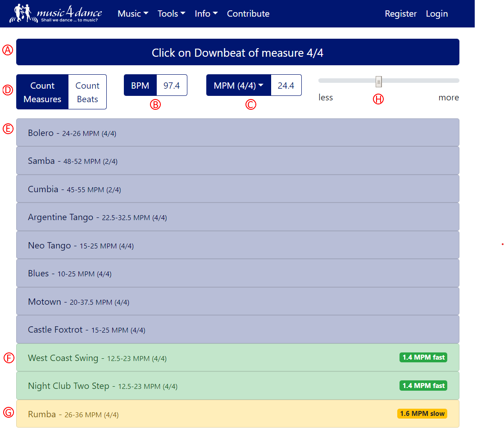Click the West Coast Swing 1.4 MPM fast badge
Image resolution: width=504 pixels, height=433 pixels.
(423, 357)
